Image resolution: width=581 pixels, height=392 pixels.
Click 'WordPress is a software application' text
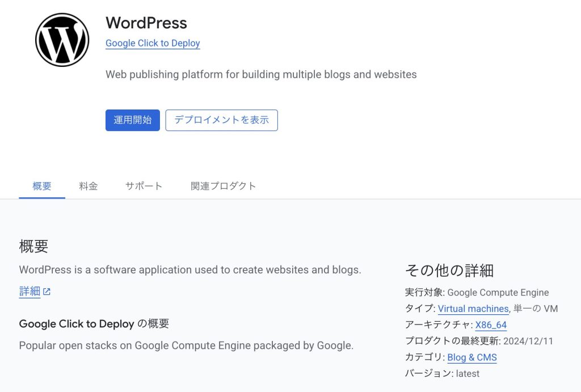point(190,269)
